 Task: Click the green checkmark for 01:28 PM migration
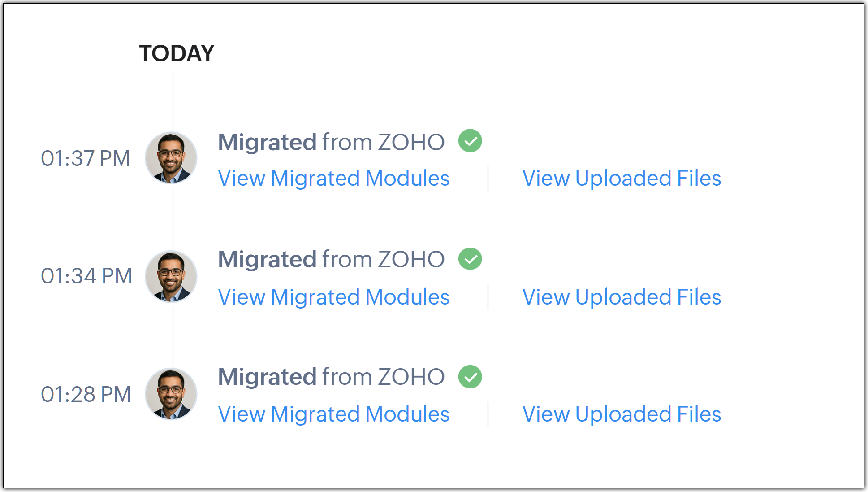coord(470,377)
